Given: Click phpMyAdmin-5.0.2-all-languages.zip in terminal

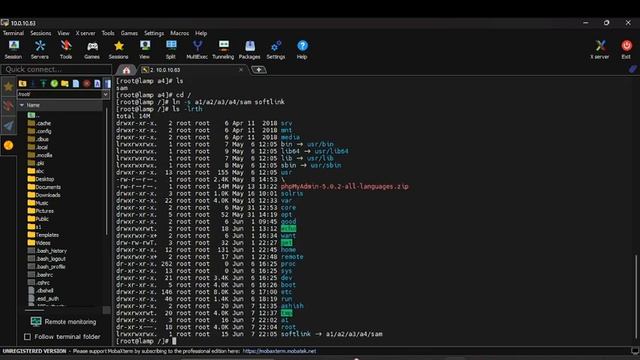Looking at the screenshot, I should [344, 187].
